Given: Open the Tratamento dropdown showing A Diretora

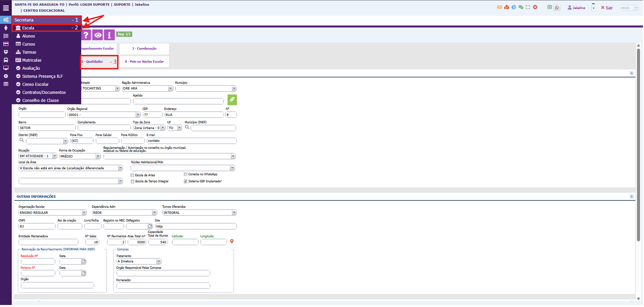Looking at the screenshot, I should pos(159,261).
